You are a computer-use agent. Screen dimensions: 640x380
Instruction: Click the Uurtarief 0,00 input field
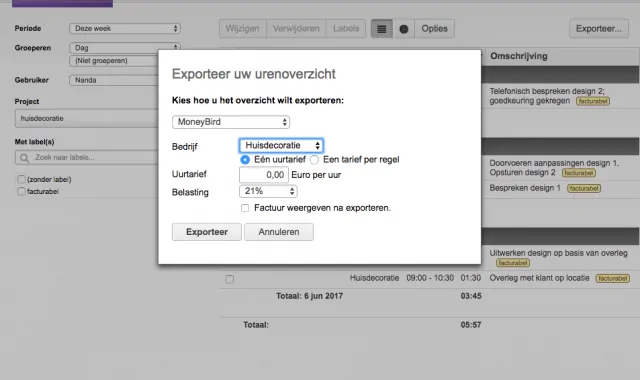[264, 175]
